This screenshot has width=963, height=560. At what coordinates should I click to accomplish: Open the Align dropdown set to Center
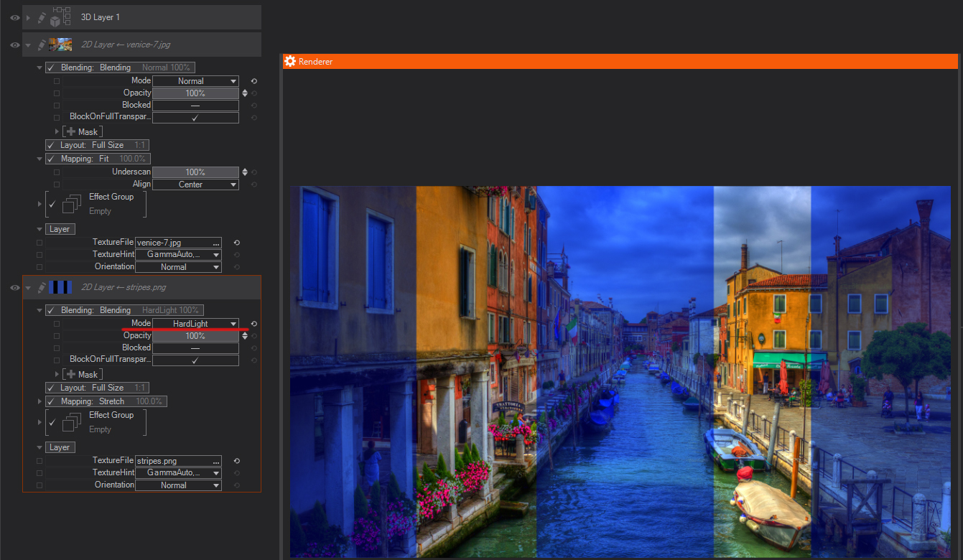click(195, 185)
